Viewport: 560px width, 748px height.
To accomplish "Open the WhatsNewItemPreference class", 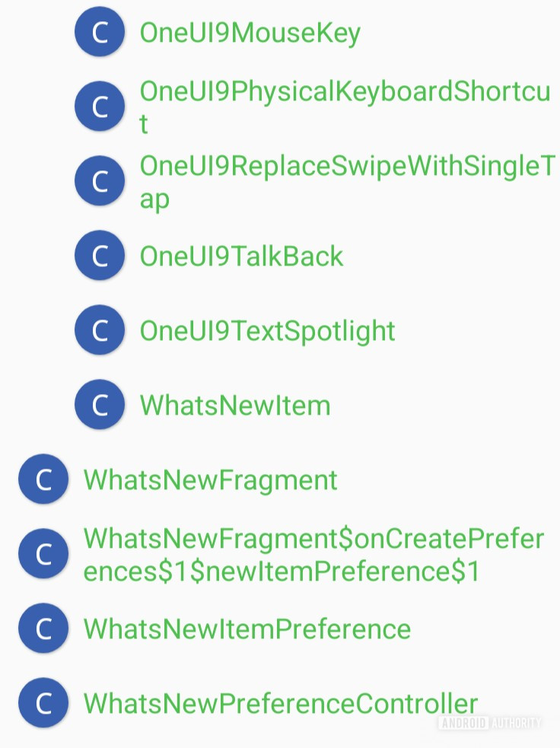I will [247, 629].
